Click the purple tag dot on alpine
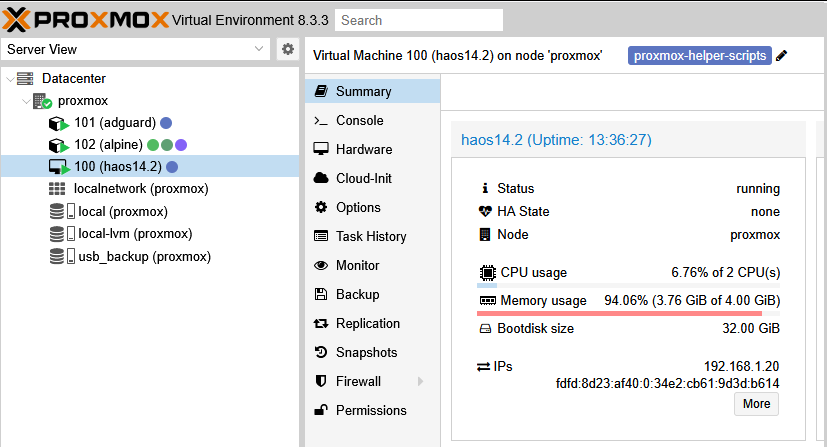The width and height of the screenshot is (827, 447). point(181,145)
